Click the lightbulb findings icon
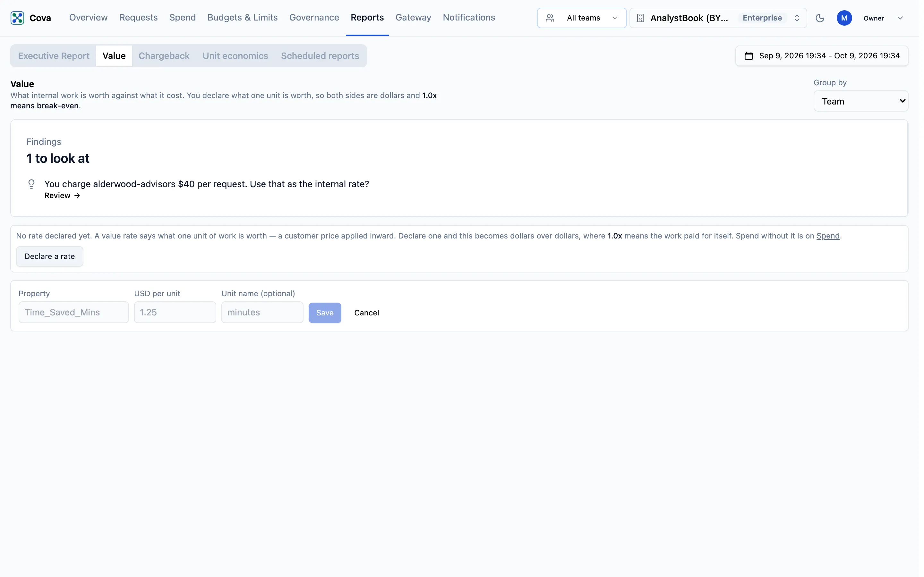 (32, 184)
